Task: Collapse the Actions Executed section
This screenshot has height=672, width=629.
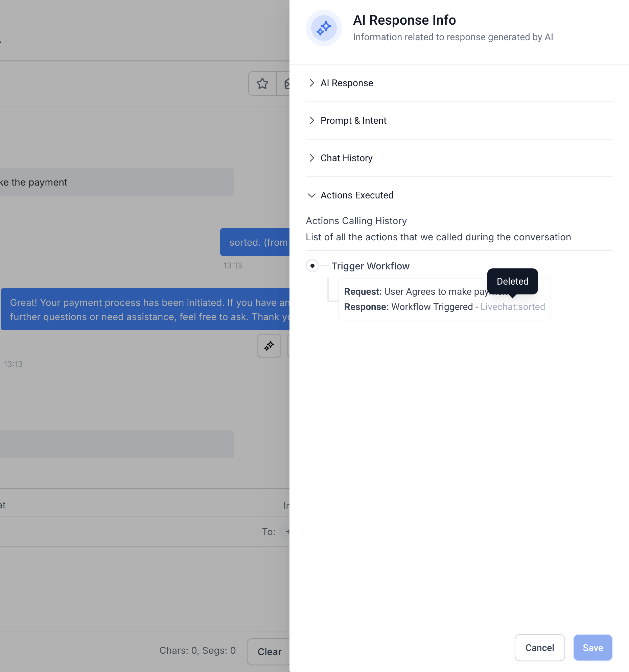Action: tap(356, 195)
